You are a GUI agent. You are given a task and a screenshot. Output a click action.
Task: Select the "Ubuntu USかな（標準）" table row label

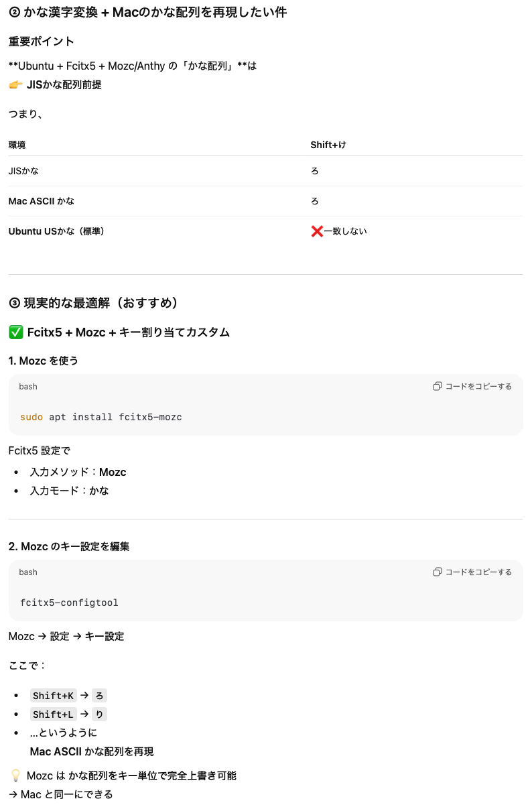56,231
